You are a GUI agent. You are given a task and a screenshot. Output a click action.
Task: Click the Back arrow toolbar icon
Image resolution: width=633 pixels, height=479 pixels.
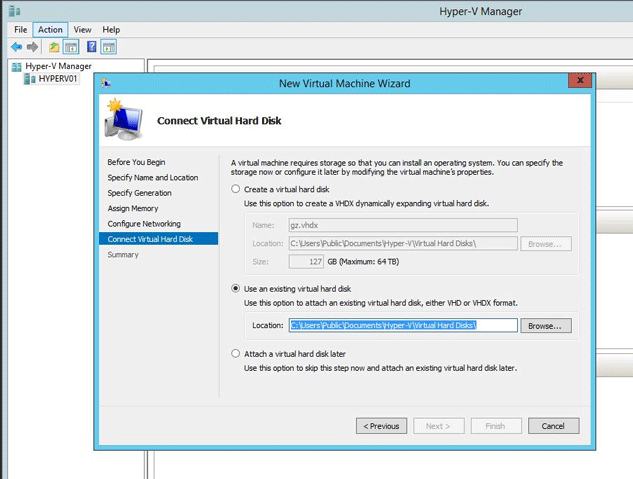coord(17,47)
